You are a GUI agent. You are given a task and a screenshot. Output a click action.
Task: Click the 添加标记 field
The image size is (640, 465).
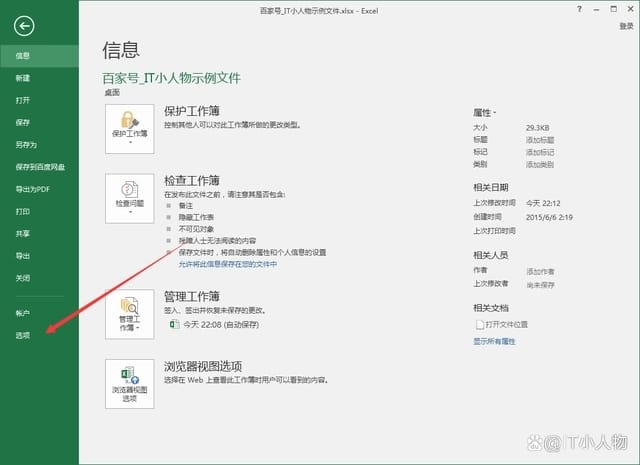point(540,152)
